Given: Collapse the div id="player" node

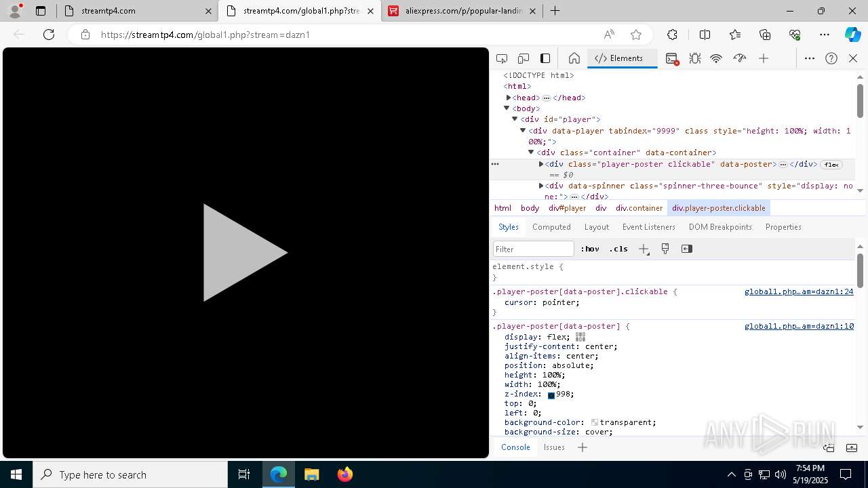Looking at the screenshot, I should [x=515, y=119].
